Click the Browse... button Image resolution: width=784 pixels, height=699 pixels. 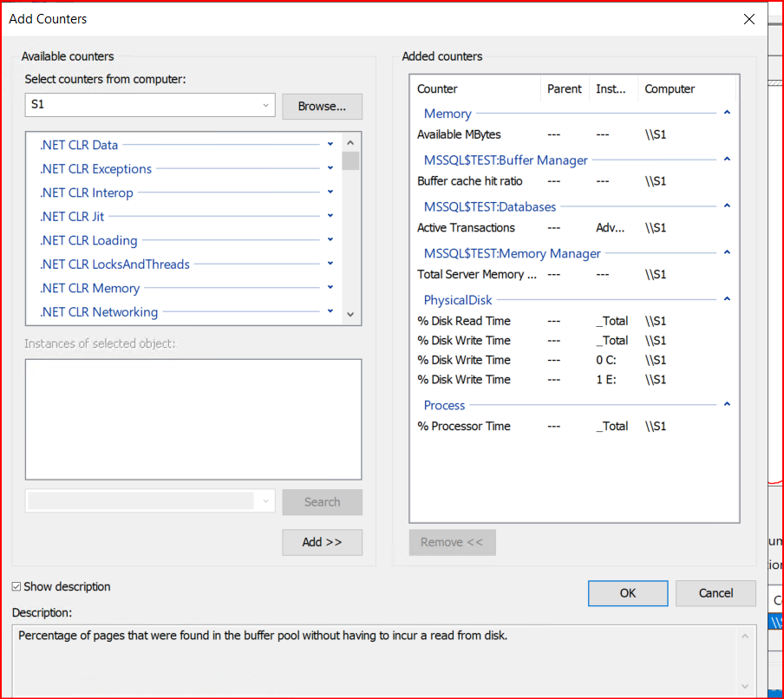[x=322, y=106]
